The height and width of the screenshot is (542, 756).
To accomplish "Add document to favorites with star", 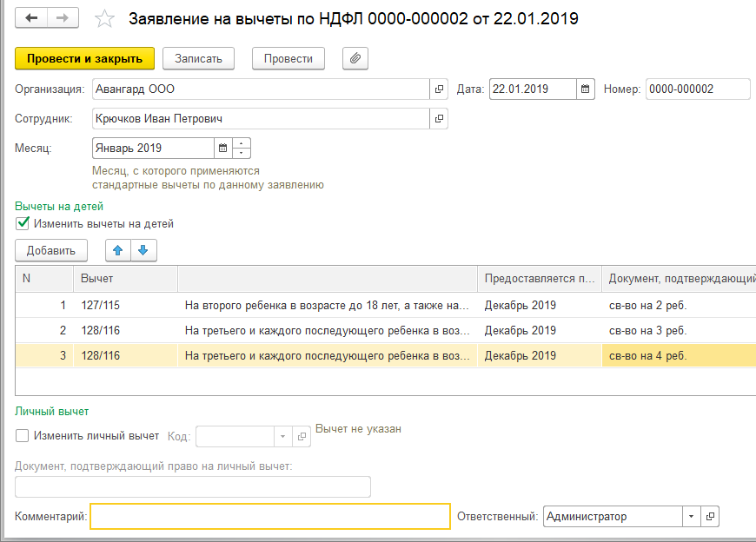I will [x=104, y=18].
